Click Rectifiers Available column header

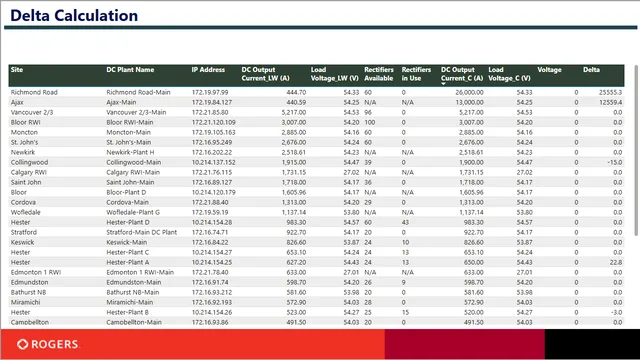379,74
